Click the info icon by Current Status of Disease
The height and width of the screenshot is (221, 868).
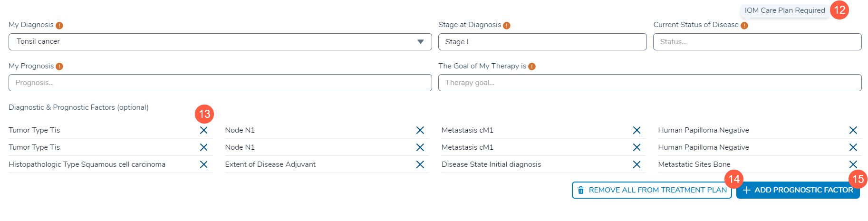pos(744,26)
